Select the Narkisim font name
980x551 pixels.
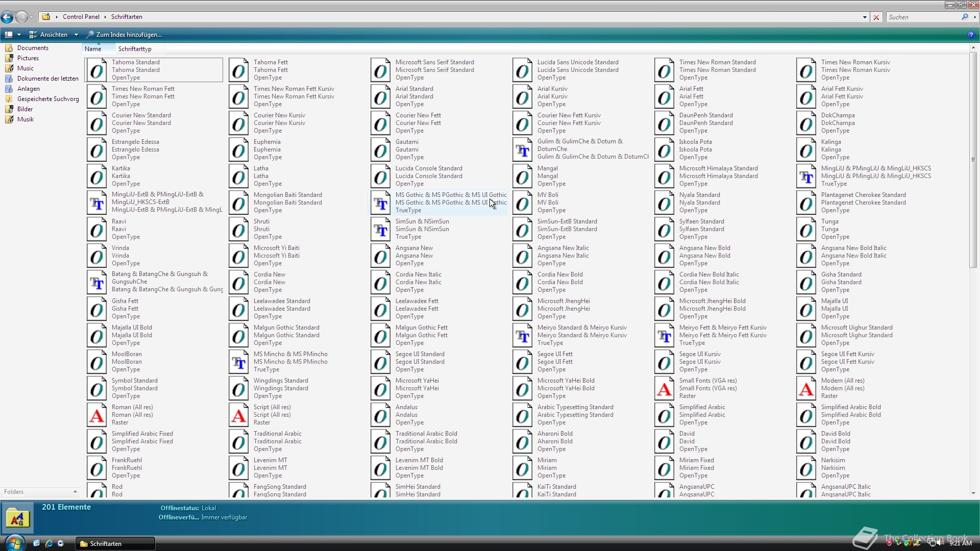point(833,460)
